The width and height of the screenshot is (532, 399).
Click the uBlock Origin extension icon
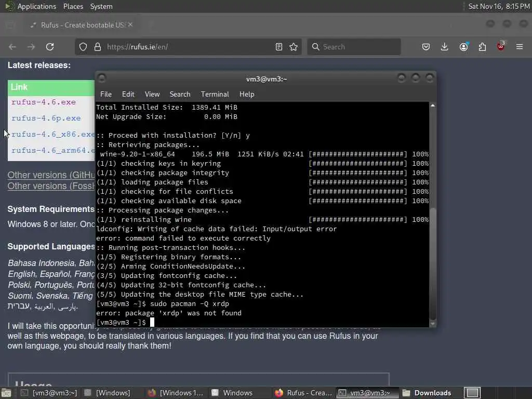[501, 46]
